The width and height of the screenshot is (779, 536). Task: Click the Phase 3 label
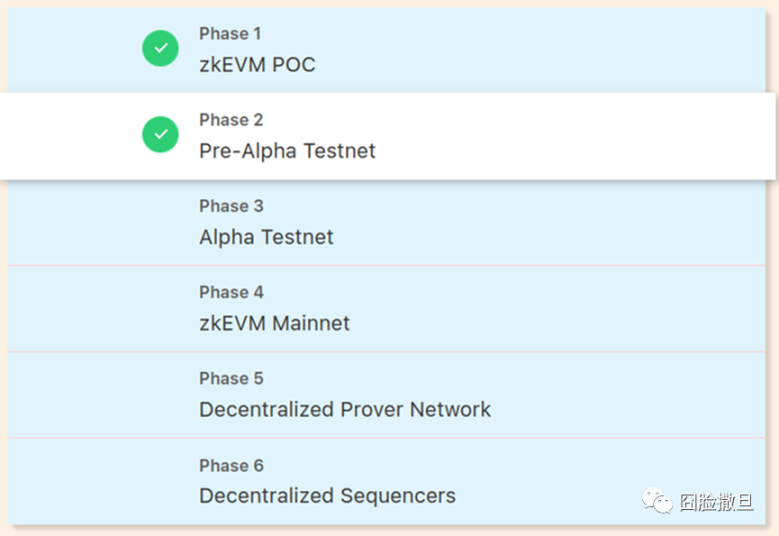click(x=231, y=206)
